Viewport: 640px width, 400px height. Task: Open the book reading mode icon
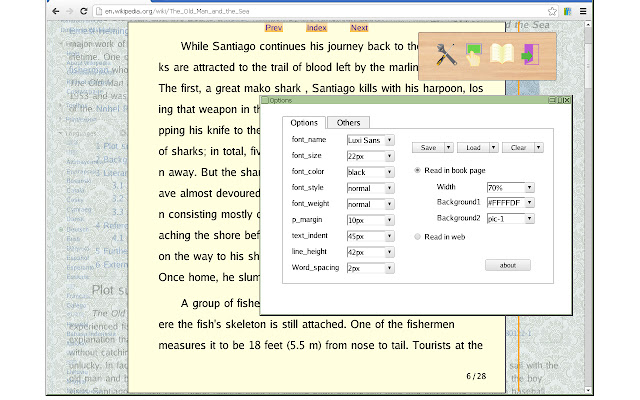tap(502, 54)
